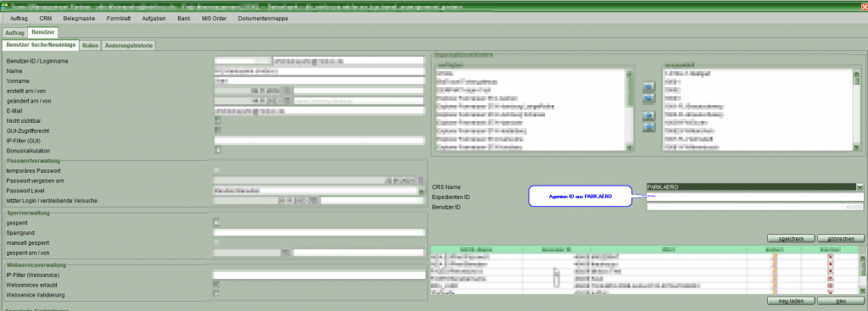Click the orange edit icon in the topmost table row

coord(775,258)
